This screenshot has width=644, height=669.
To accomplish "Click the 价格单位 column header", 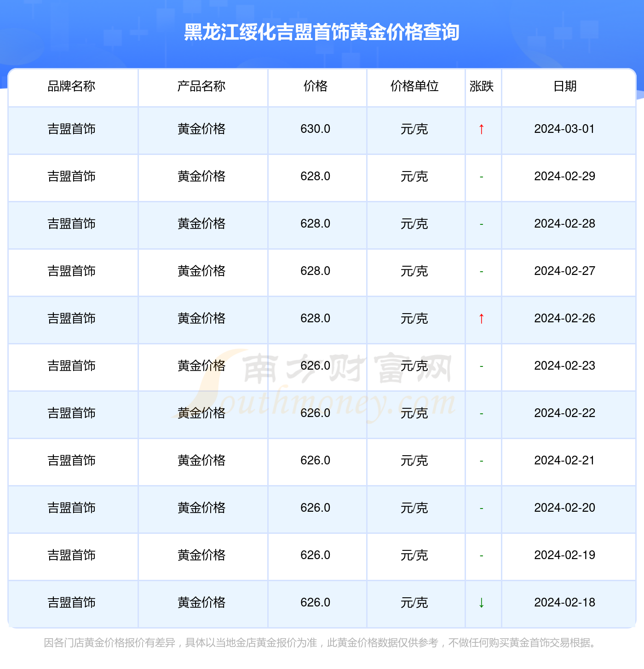I will click(x=414, y=86).
